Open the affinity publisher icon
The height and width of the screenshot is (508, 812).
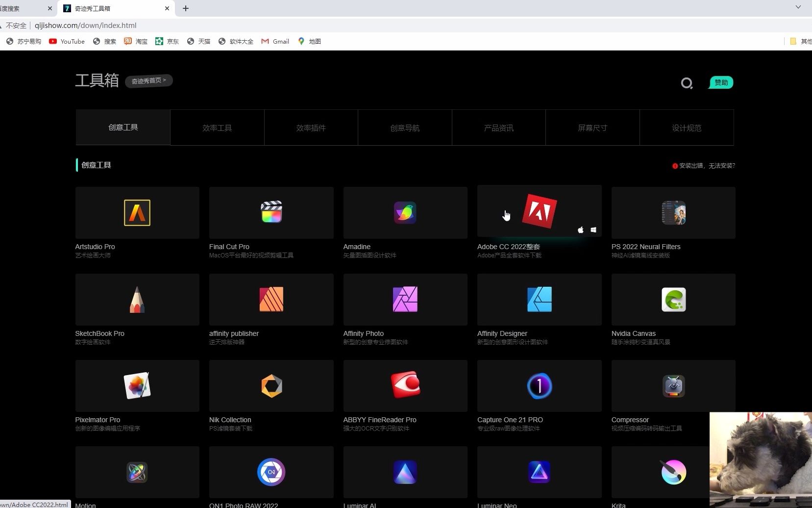tap(271, 299)
